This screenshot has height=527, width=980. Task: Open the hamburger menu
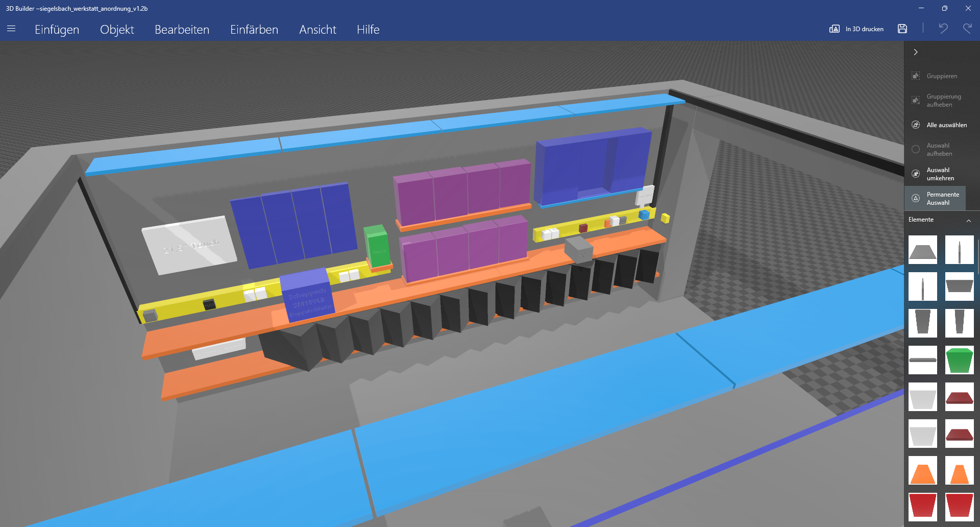[x=11, y=29]
